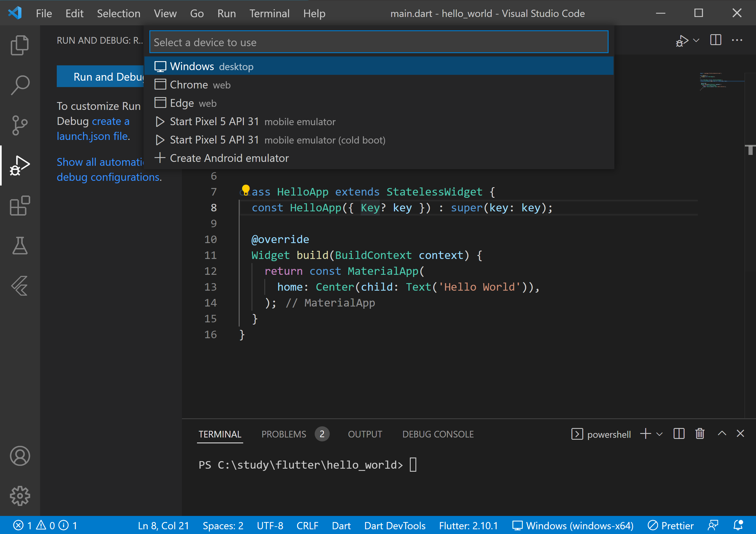The width and height of the screenshot is (756, 534).
Task: Split the terminal panel
Action: pyautogui.click(x=679, y=434)
